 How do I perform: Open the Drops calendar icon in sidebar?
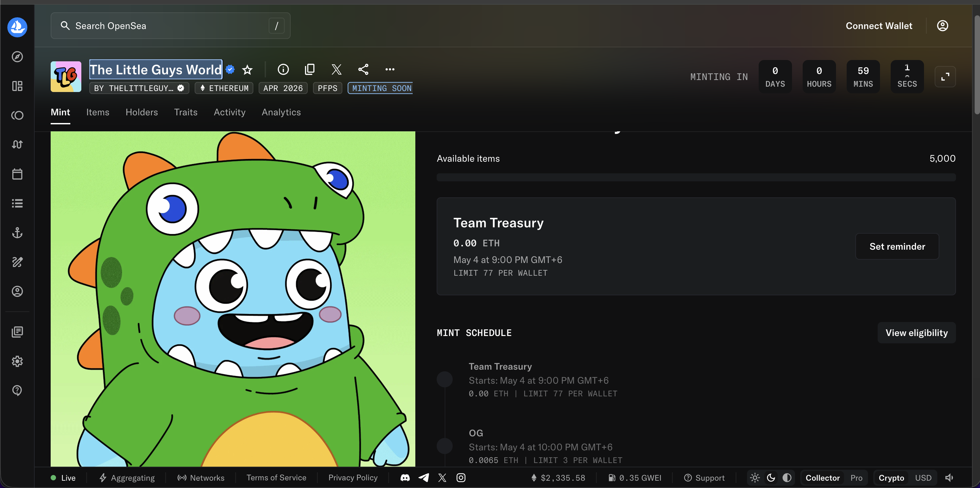click(x=17, y=174)
